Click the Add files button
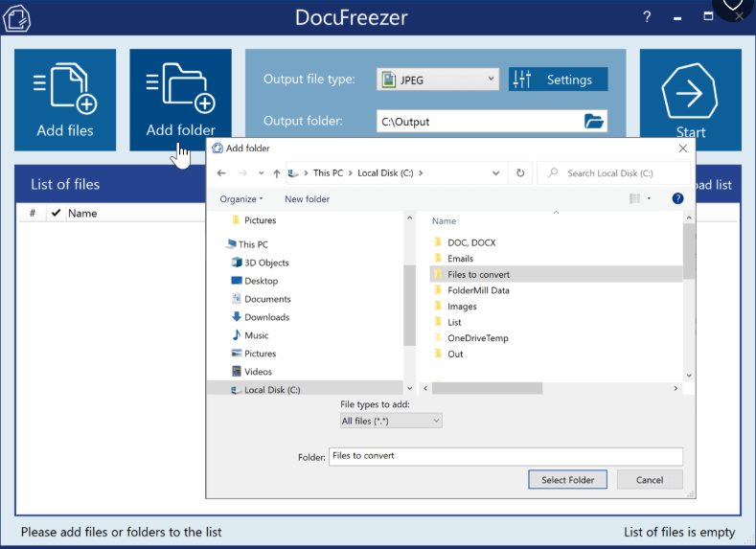This screenshot has height=549, width=756. (x=65, y=100)
